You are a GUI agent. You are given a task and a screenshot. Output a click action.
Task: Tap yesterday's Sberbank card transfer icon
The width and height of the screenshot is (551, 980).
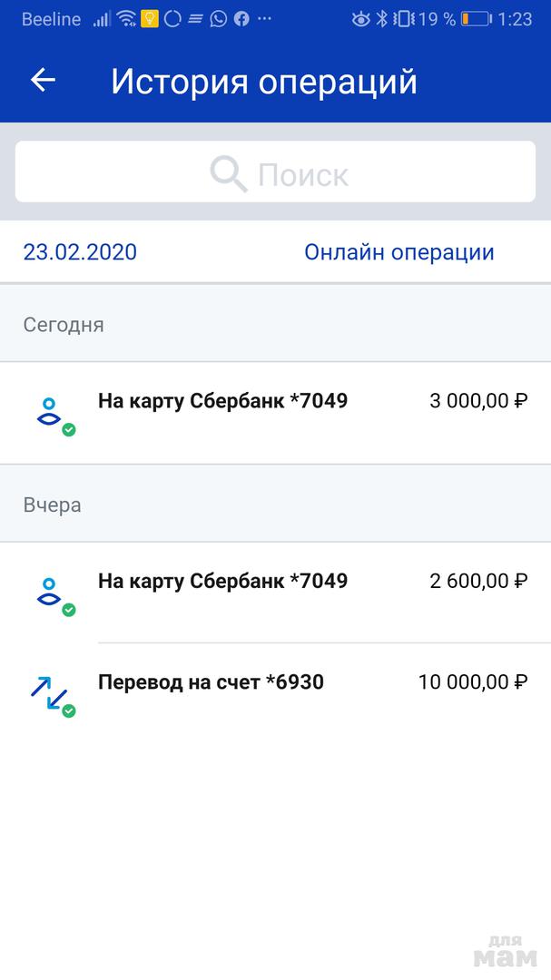click(x=51, y=593)
